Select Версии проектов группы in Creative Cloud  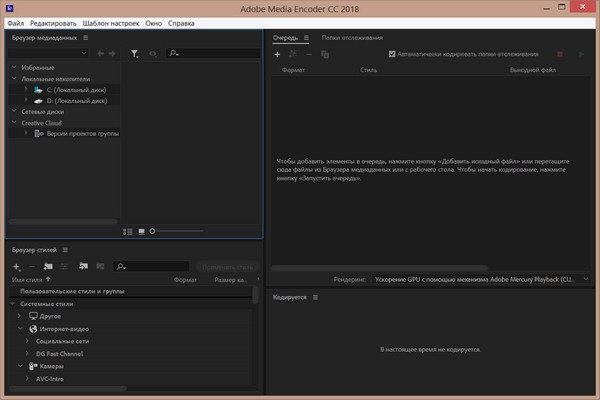(84, 133)
